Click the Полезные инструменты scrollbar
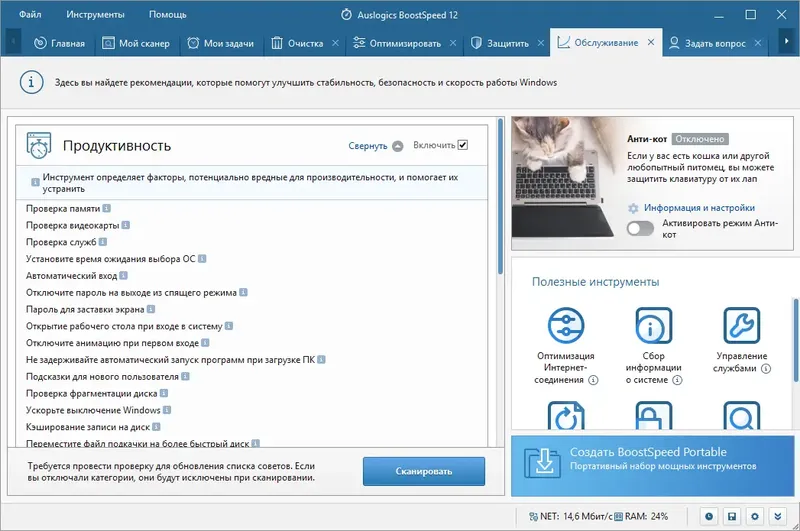This screenshot has width=800, height=531. 796,340
